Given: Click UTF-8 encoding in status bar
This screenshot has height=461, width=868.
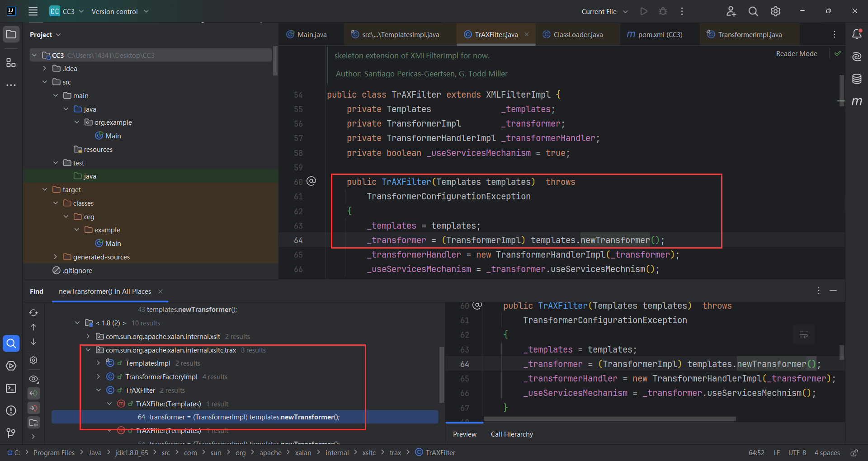Looking at the screenshot, I should click(x=797, y=453).
